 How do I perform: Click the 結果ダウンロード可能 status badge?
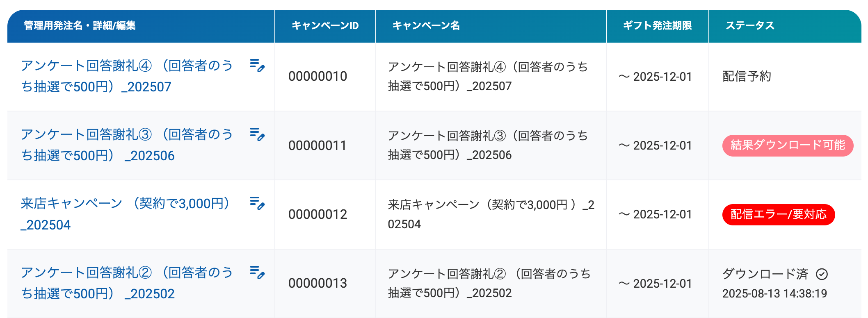point(788,145)
